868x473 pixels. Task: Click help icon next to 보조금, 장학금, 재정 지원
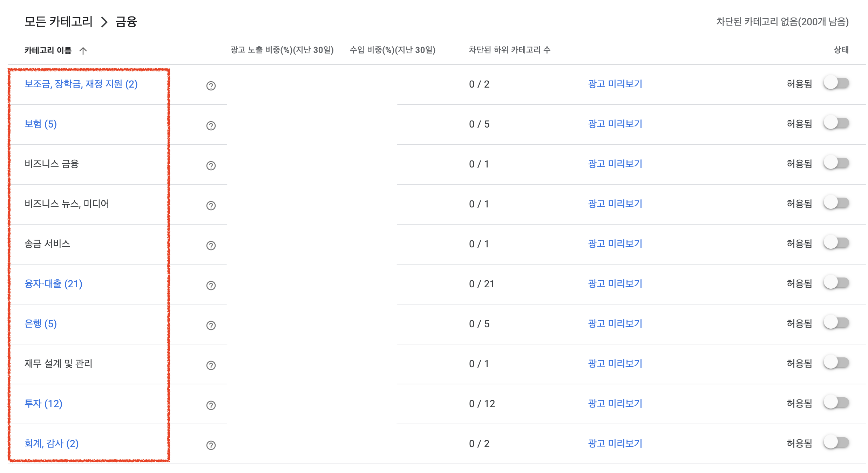(x=211, y=86)
